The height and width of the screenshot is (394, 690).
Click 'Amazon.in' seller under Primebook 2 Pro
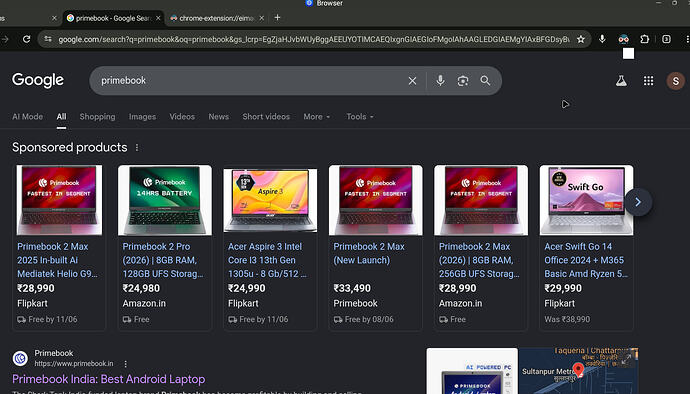click(144, 303)
